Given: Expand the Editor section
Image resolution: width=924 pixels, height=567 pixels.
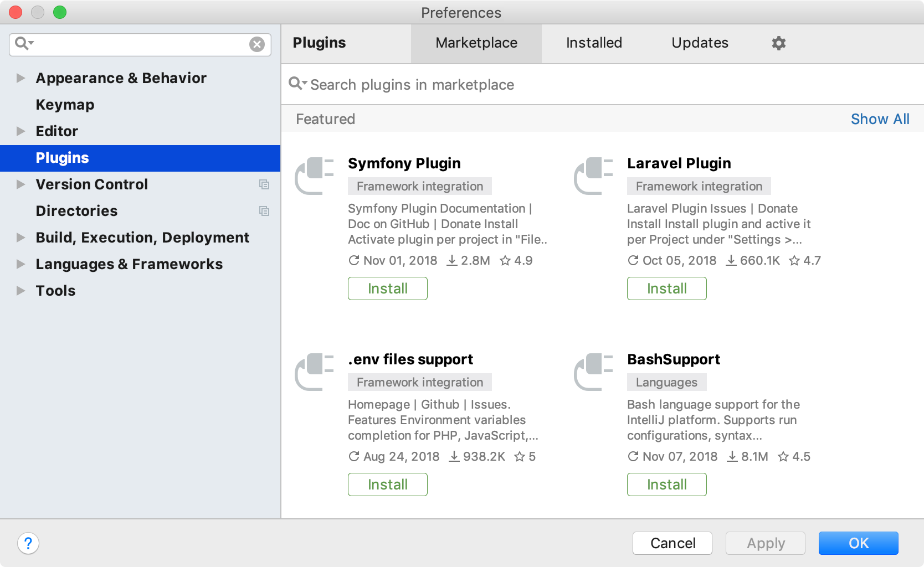Looking at the screenshot, I should point(21,131).
